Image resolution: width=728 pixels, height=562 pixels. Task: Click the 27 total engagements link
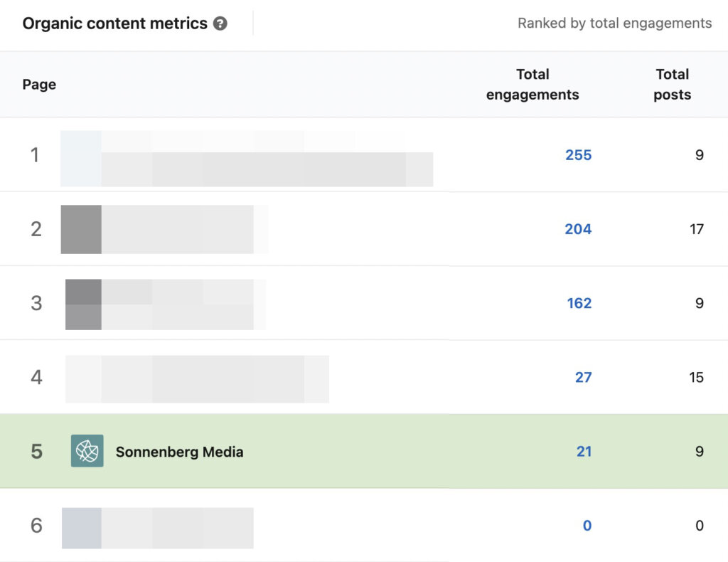(x=584, y=377)
